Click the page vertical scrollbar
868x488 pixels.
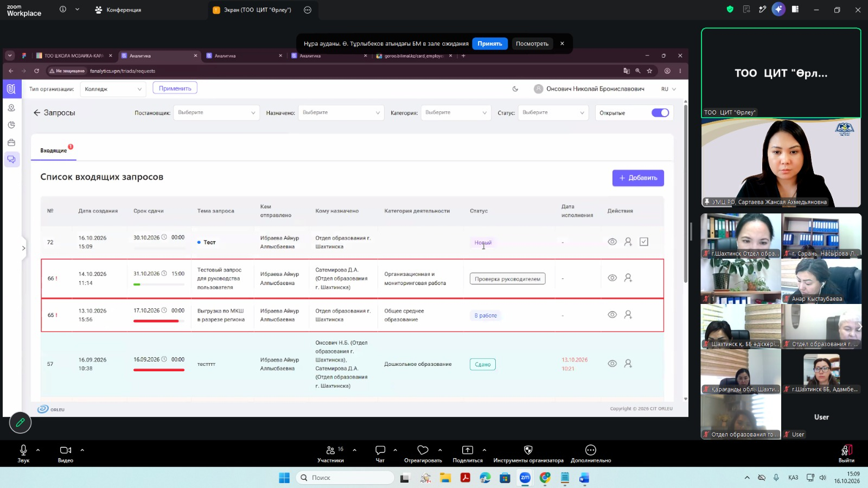pyautogui.click(x=686, y=193)
